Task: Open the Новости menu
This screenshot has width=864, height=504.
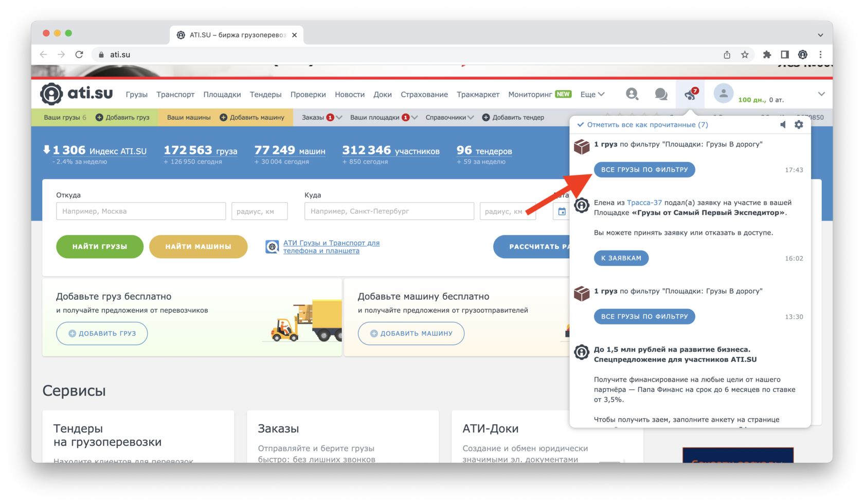Action: point(350,94)
